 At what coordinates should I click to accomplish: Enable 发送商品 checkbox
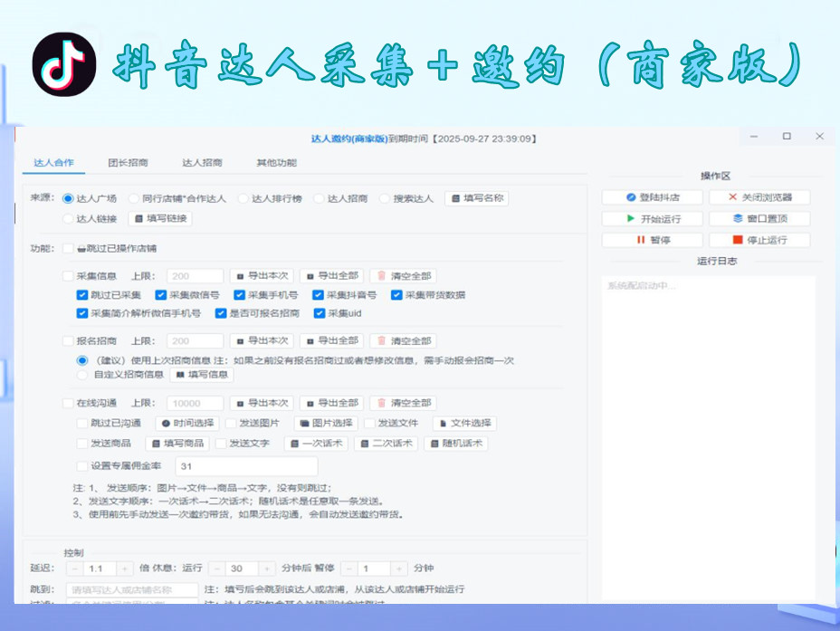82,444
